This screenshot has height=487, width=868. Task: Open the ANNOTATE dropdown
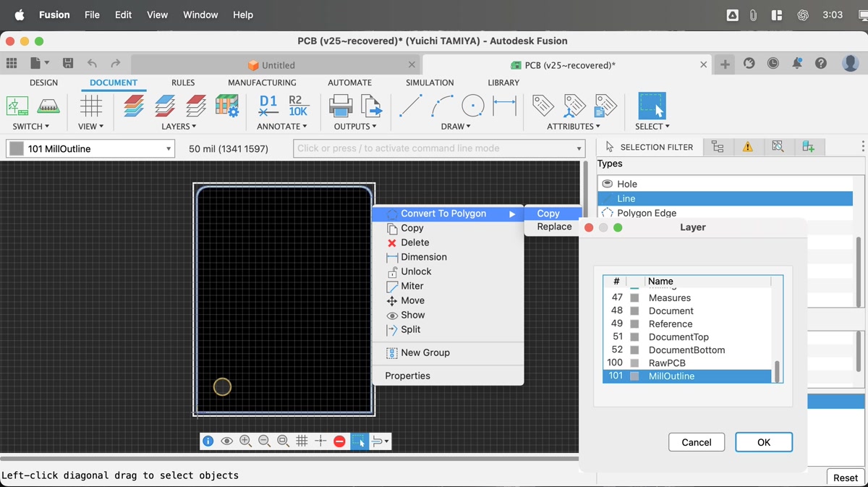point(282,127)
